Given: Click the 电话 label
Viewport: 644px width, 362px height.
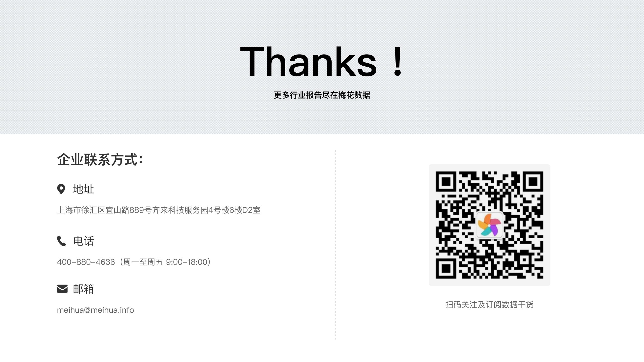Looking at the screenshot, I should click(84, 241).
